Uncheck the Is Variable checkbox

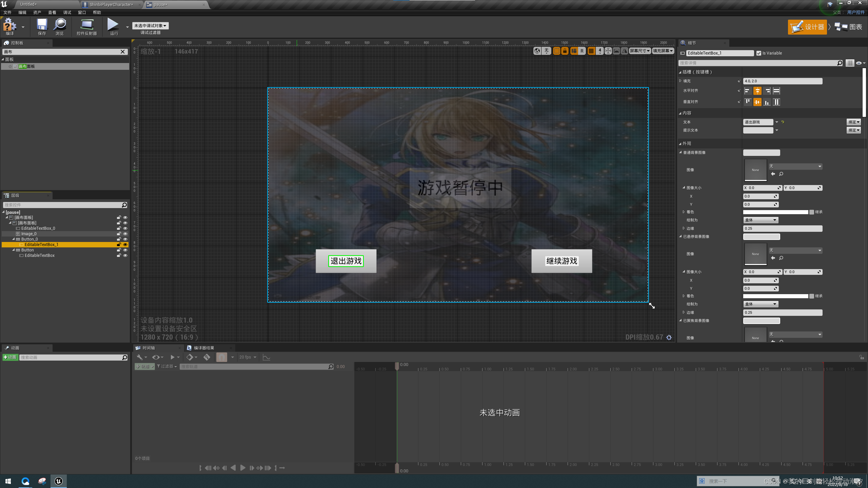pyautogui.click(x=759, y=53)
